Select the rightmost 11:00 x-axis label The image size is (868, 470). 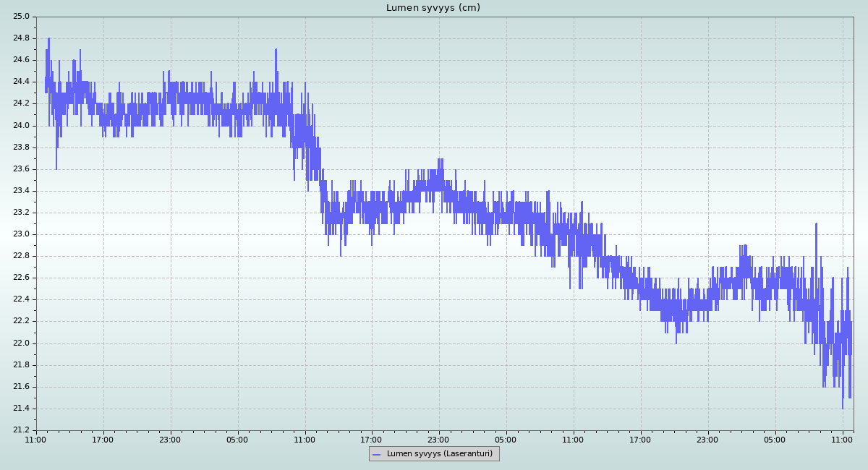pyautogui.click(x=843, y=439)
